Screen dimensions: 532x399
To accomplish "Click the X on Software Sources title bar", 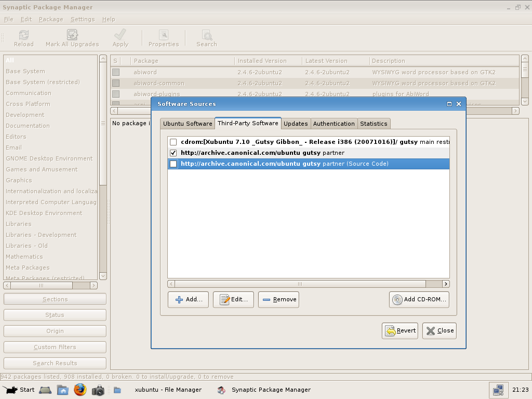I will coord(459,104).
